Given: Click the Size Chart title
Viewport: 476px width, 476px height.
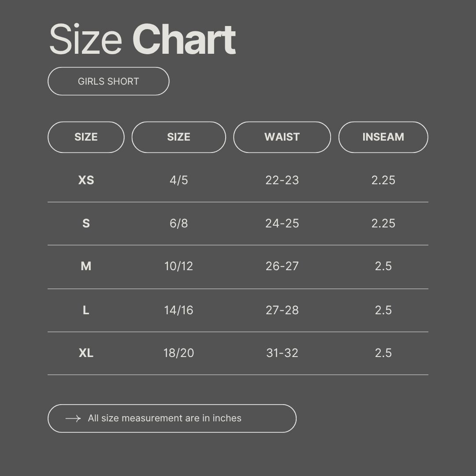Looking at the screenshot, I should coord(142,40).
